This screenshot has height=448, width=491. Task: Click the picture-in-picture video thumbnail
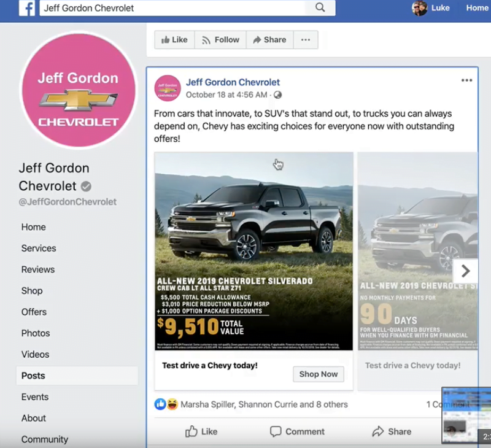click(466, 415)
